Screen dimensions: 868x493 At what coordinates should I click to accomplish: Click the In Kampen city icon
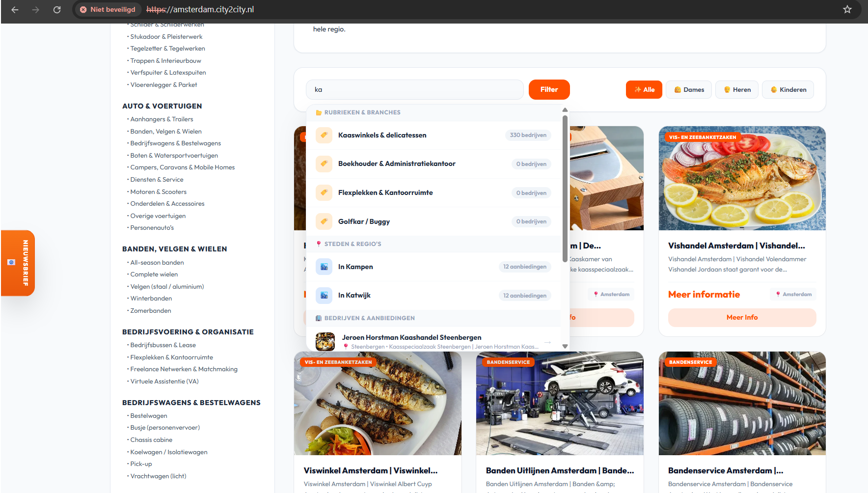point(324,267)
